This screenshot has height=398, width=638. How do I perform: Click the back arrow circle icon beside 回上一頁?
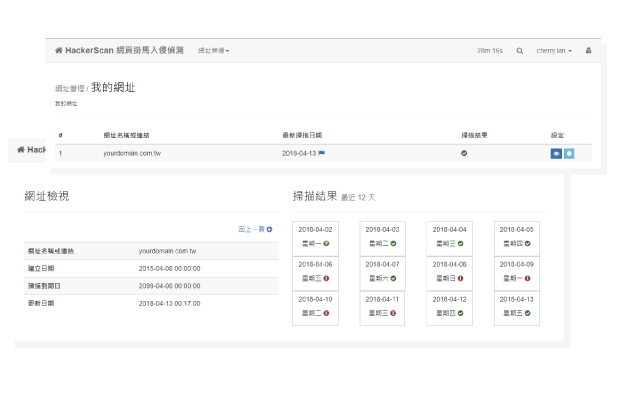click(269, 229)
